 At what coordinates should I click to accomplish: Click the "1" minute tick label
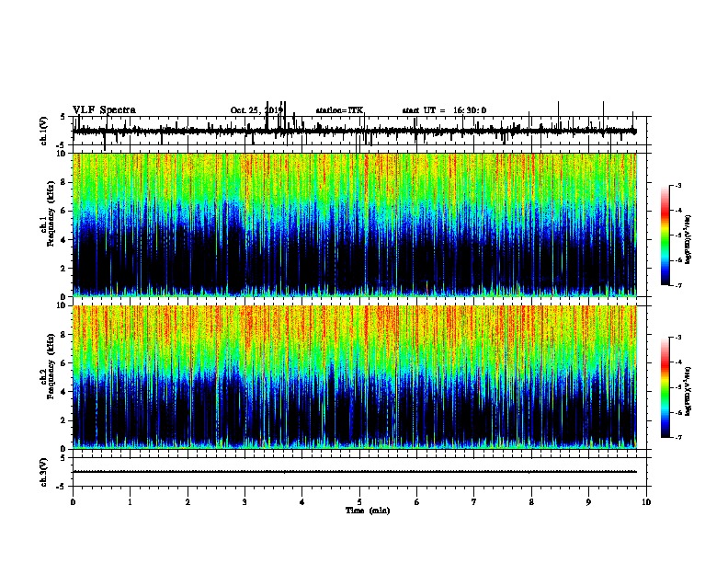point(131,502)
